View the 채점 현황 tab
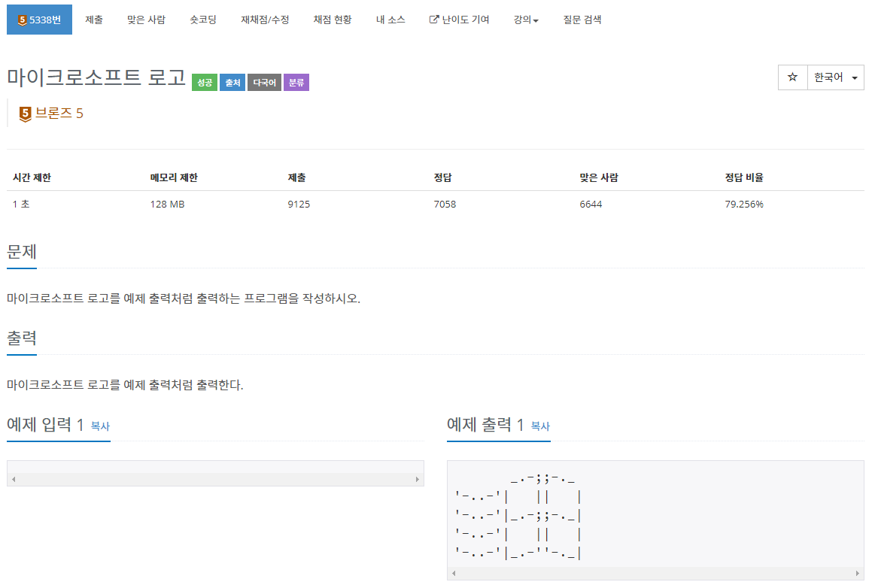Viewport: 875px width, 588px height. (x=333, y=20)
